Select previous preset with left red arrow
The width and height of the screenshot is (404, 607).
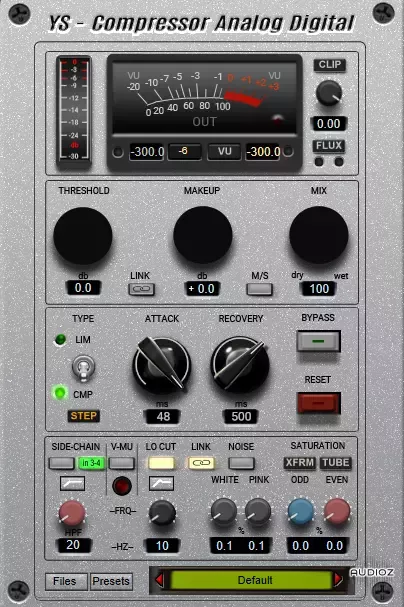(159, 580)
